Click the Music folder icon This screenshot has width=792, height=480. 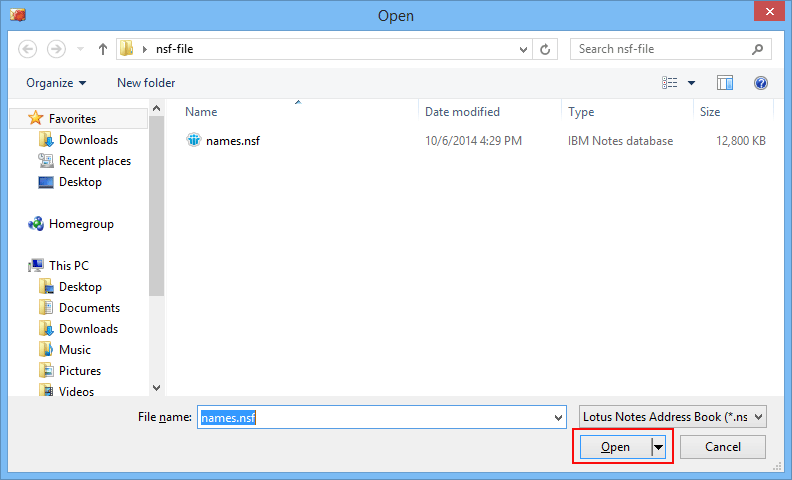tap(46, 349)
